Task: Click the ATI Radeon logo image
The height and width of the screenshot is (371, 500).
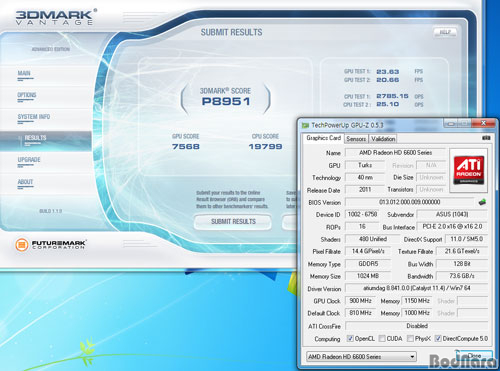Action: [469, 170]
